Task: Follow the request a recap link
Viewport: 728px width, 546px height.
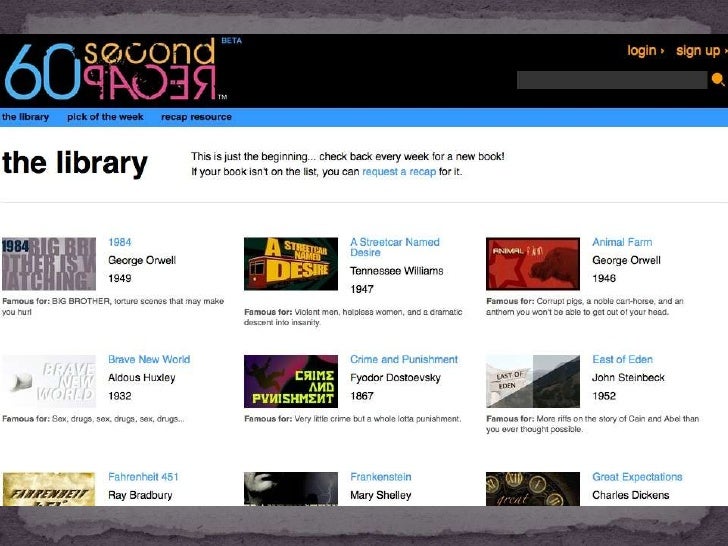Action: (x=399, y=172)
